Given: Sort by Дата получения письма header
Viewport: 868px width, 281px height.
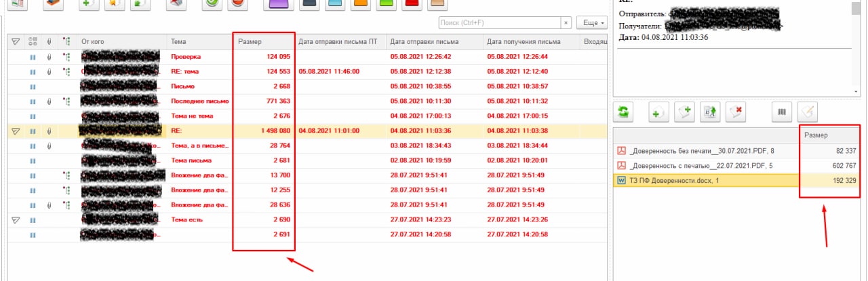Looking at the screenshot, I should (531, 42).
